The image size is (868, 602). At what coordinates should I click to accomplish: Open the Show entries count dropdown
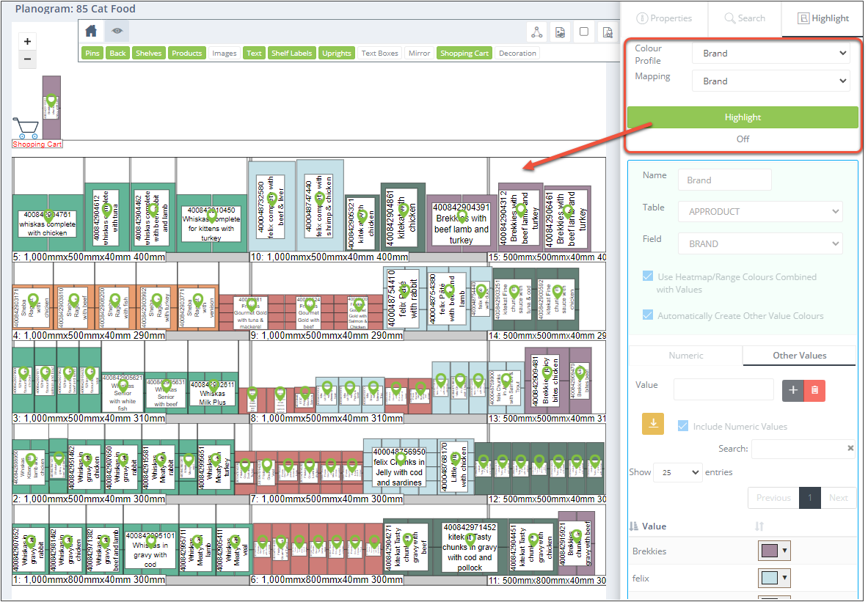[x=677, y=472]
